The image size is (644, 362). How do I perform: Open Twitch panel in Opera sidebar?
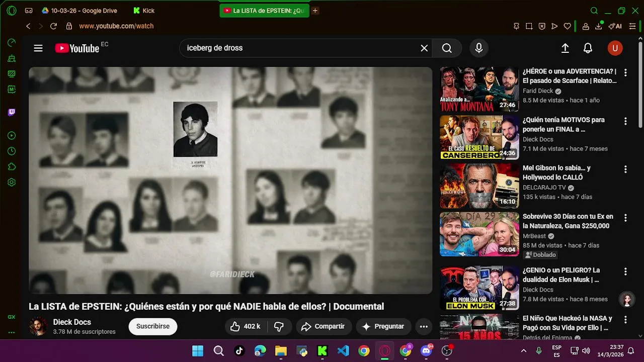12,112
